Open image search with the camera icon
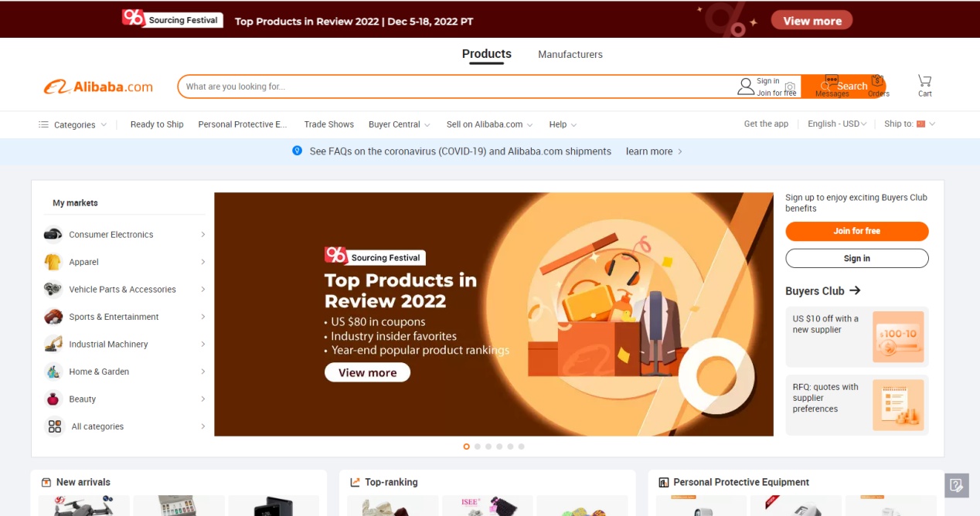This screenshot has height=516, width=980. click(x=790, y=87)
